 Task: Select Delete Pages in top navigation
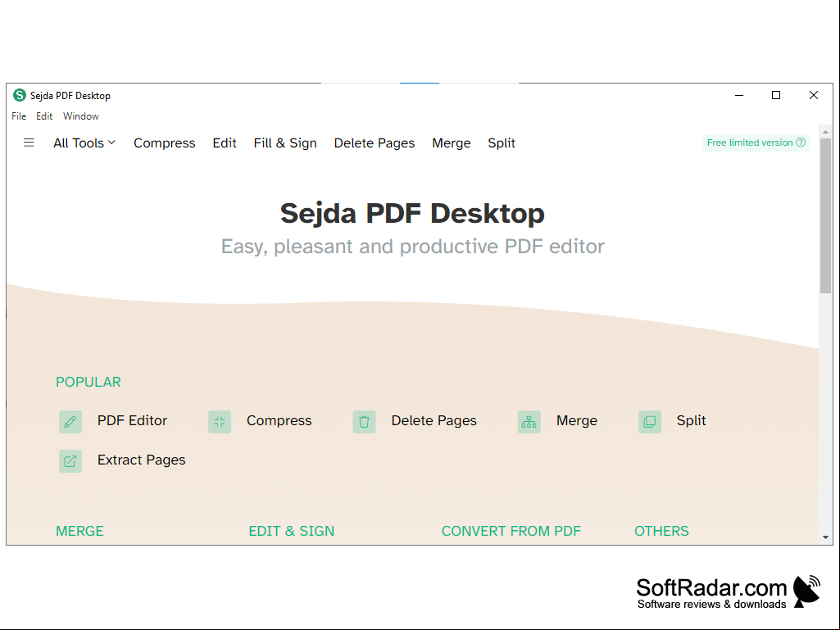(x=375, y=143)
